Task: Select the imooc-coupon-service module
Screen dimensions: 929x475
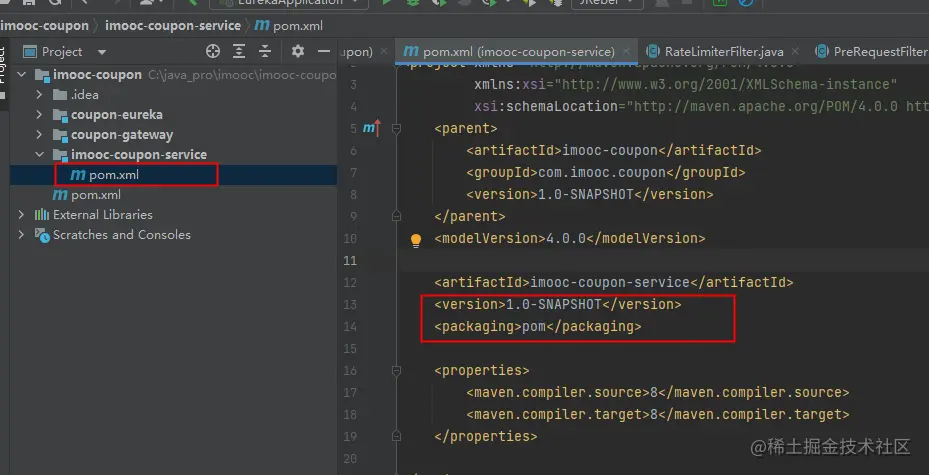Action: point(173,155)
